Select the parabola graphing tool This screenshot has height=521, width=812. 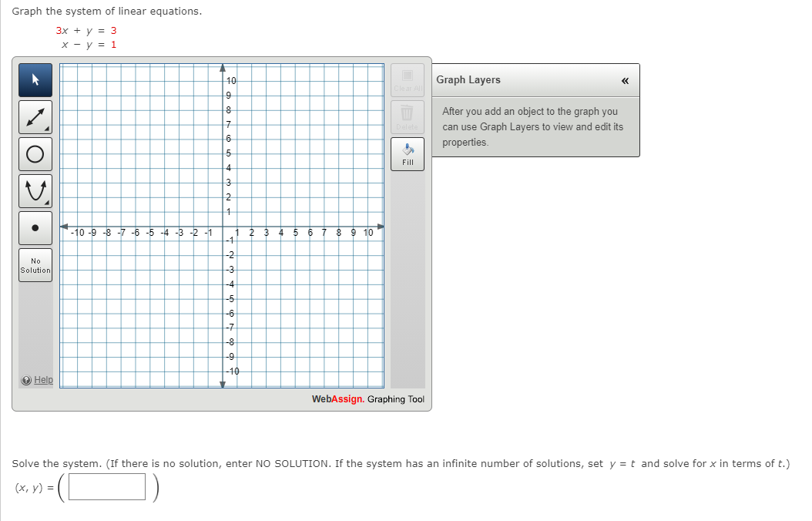(x=35, y=190)
